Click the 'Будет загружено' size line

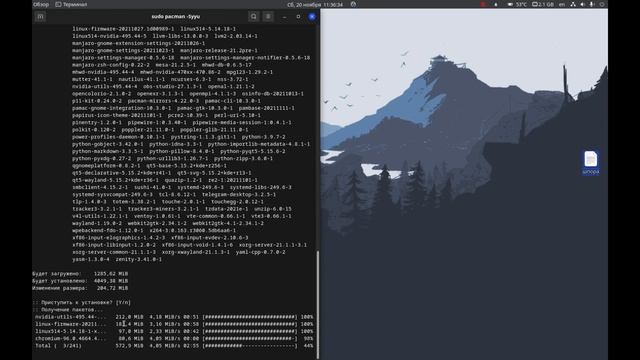pos(80,274)
